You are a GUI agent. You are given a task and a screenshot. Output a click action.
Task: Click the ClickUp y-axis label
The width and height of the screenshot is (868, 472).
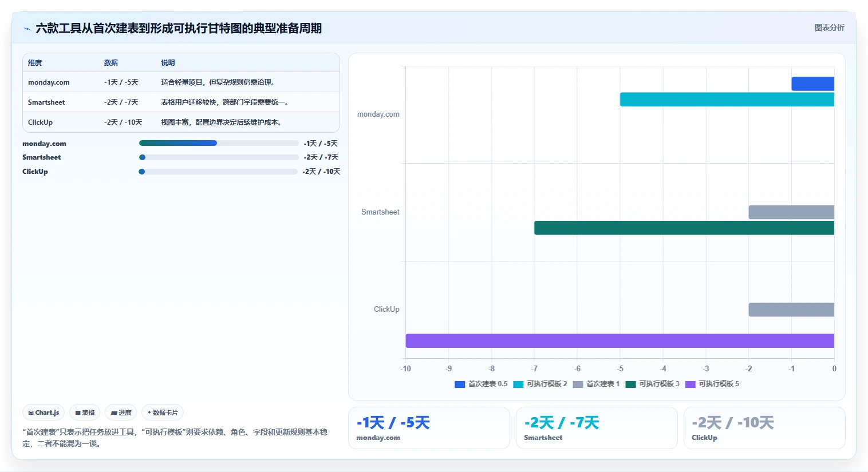tap(386, 310)
